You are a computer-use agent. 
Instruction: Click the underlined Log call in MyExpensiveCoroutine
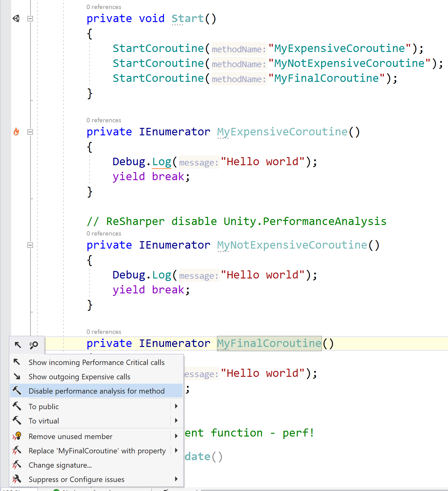coord(161,161)
